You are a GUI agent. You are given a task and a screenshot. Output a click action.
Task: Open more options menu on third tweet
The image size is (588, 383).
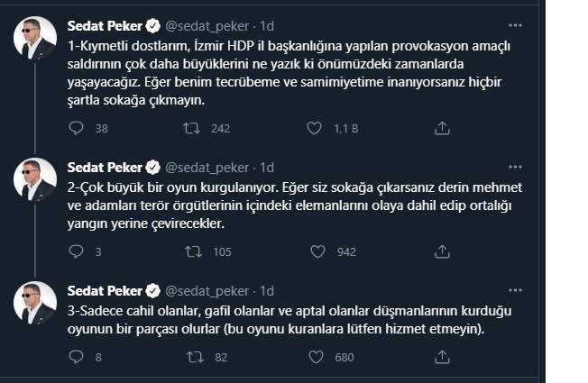(x=515, y=290)
